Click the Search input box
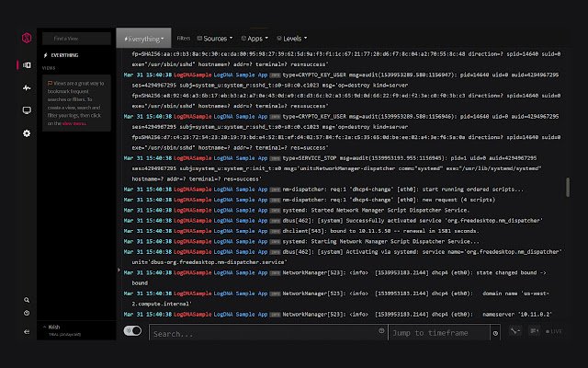Image resolution: width=588 pixels, height=368 pixels. 268,333
